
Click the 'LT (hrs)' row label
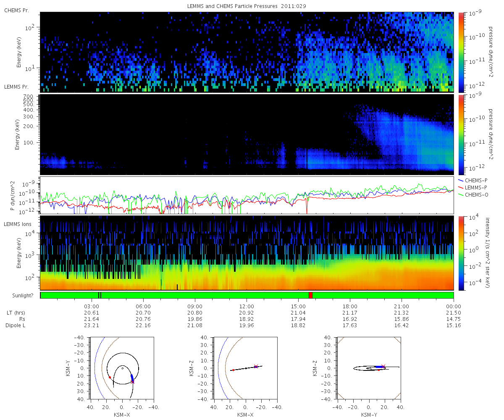[15, 313]
